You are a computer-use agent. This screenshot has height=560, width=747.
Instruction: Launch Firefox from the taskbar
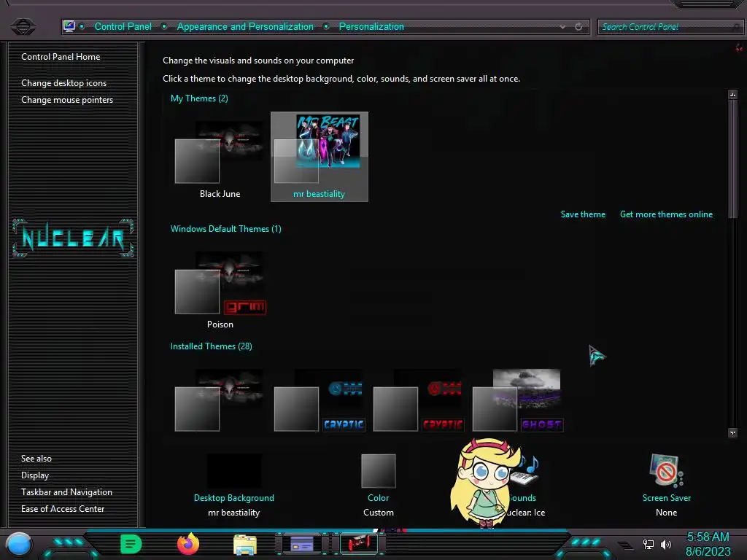(x=188, y=544)
